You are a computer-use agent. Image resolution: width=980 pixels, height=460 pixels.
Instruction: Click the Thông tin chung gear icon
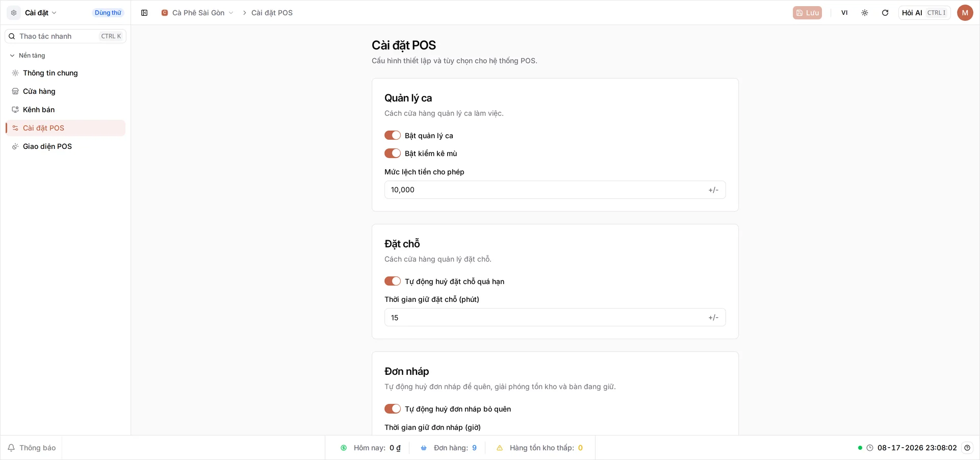pyautogui.click(x=15, y=73)
